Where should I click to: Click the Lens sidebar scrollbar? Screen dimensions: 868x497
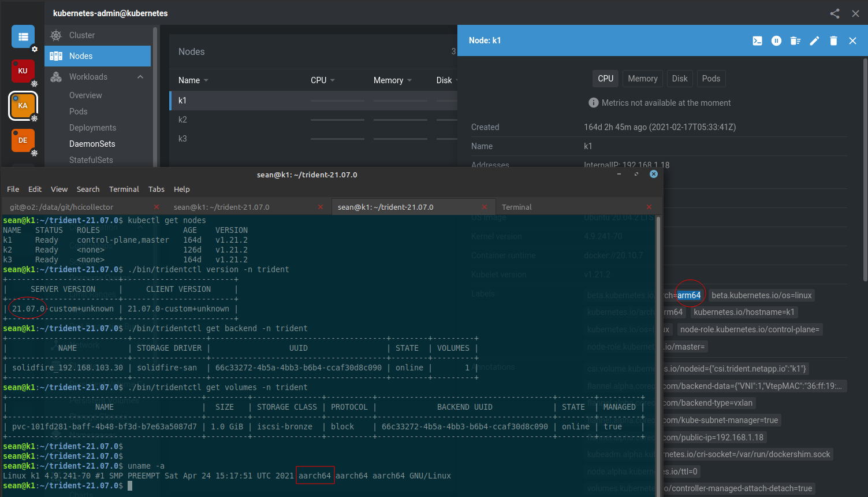[155, 96]
